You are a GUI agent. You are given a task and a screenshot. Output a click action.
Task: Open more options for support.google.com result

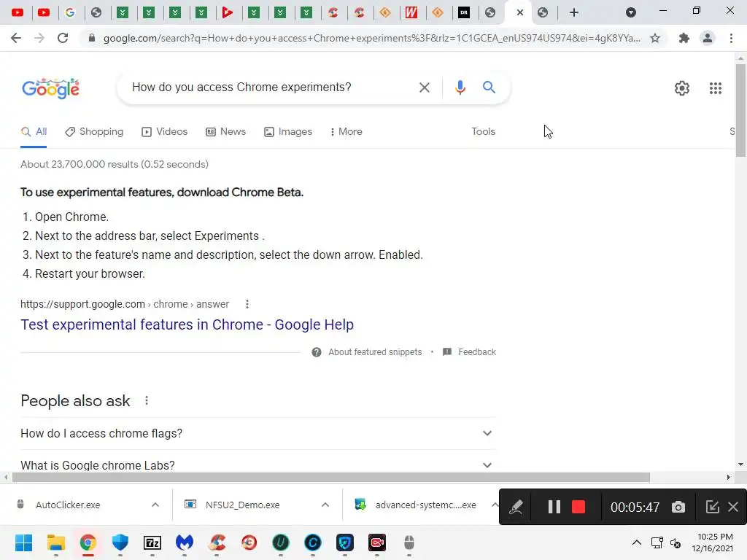click(x=247, y=304)
